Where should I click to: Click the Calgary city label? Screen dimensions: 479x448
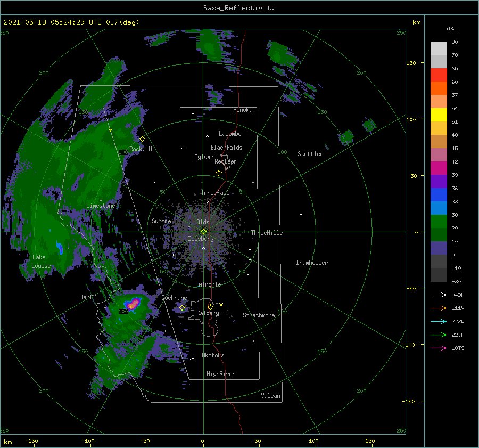(x=208, y=313)
